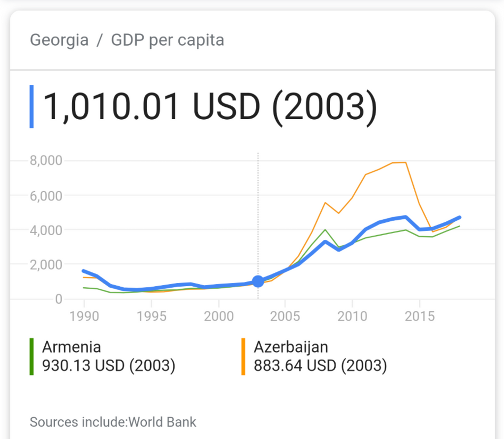
Task: Click the Georgia breadcrumb label
Action: (59, 40)
